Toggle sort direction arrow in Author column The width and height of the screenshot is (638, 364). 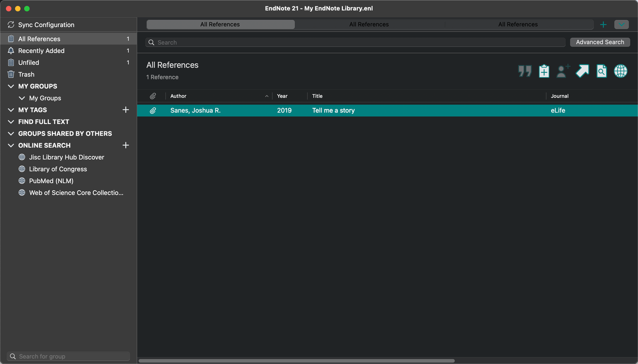click(267, 96)
